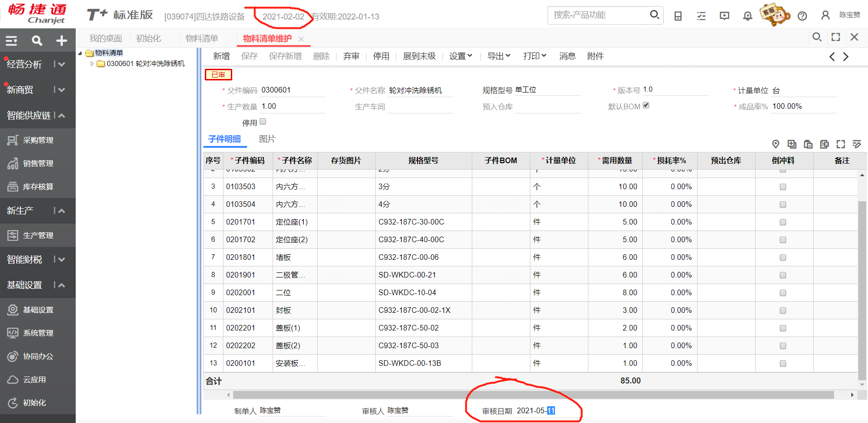868x423 pixels.
Task: Click the tab bar fullscreen icon
Action: pos(836,37)
